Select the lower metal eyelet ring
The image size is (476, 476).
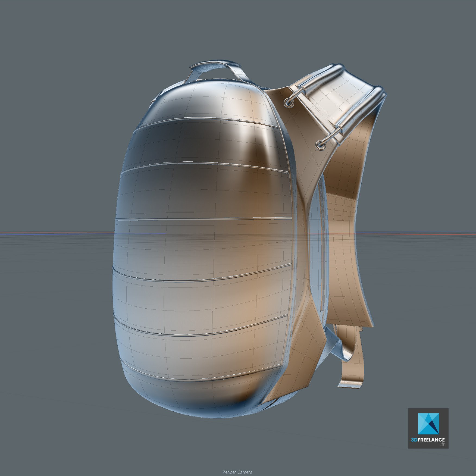click(321, 145)
